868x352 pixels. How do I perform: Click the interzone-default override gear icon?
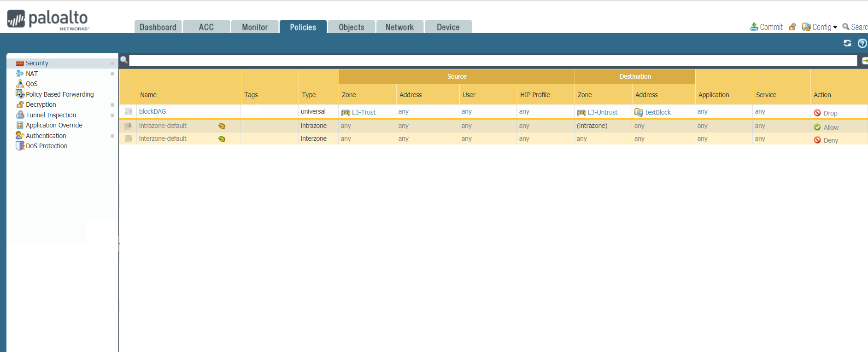click(x=222, y=139)
